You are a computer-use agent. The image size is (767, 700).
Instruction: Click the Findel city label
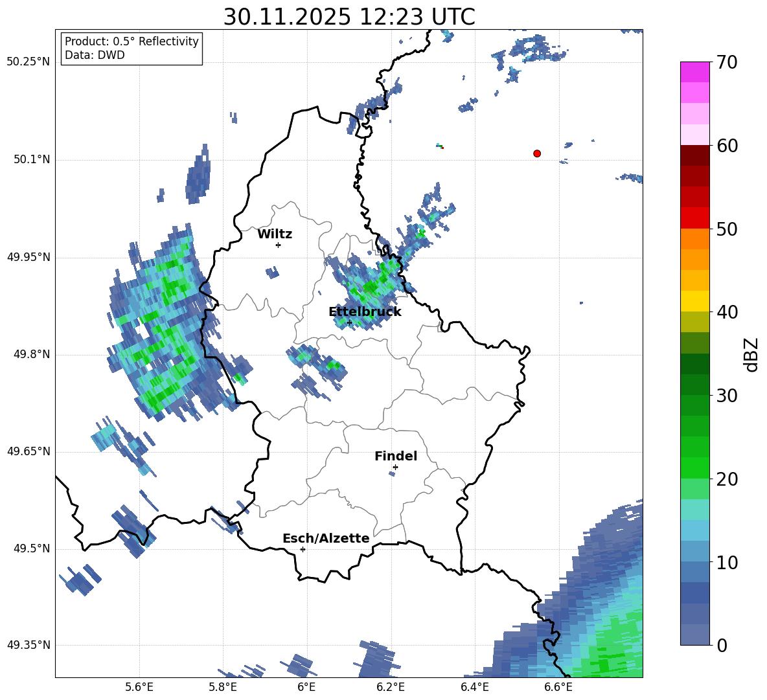(396, 456)
